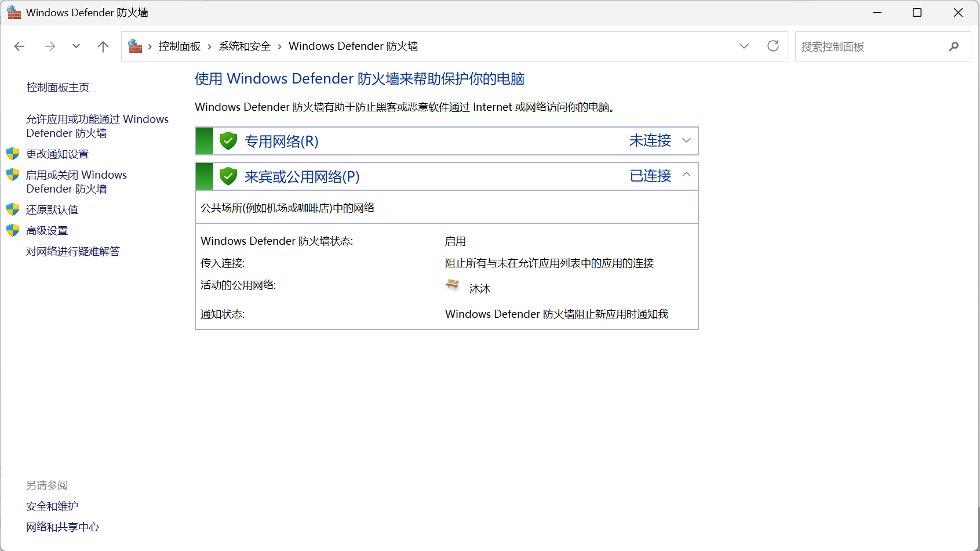
Task: Open 安全和维护 link
Action: (52, 506)
